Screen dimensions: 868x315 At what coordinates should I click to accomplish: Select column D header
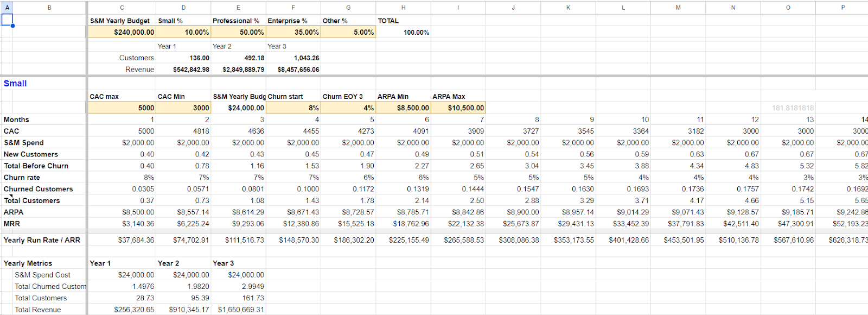tap(183, 8)
